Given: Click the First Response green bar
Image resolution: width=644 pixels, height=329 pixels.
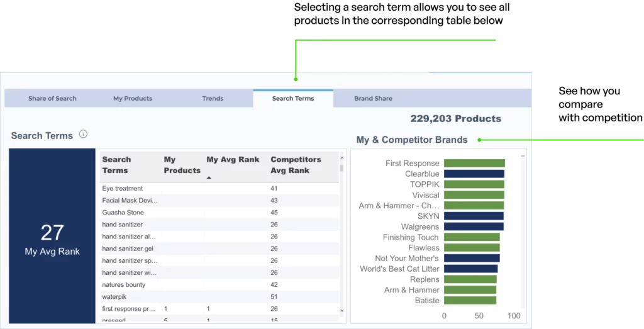Looking at the screenshot, I should pos(474,164).
